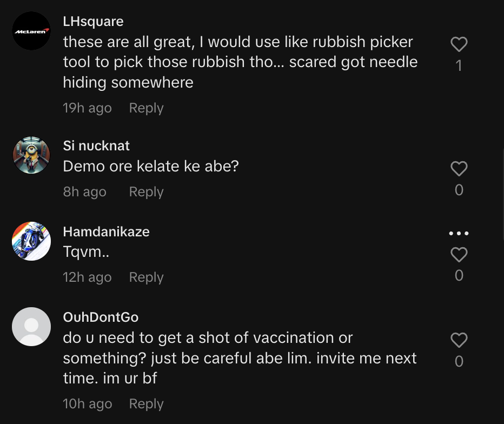Click the '10h ago' timestamp on OuhDontGo's comment
Image resolution: width=504 pixels, height=424 pixels.
pos(87,404)
